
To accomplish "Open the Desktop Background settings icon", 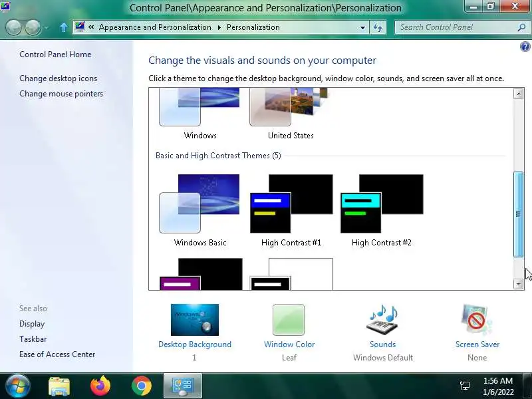I will [195, 320].
